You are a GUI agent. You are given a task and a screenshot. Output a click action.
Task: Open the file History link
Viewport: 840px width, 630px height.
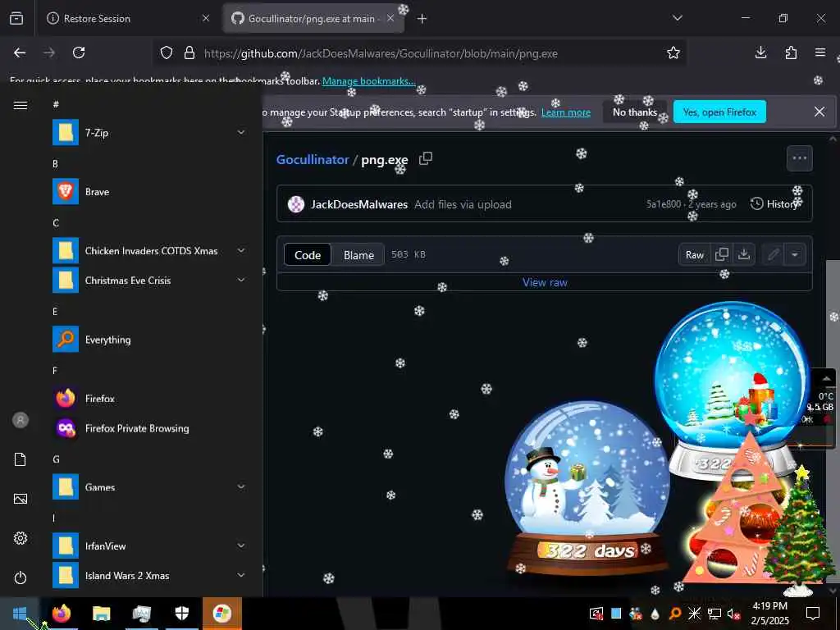pos(776,203)
